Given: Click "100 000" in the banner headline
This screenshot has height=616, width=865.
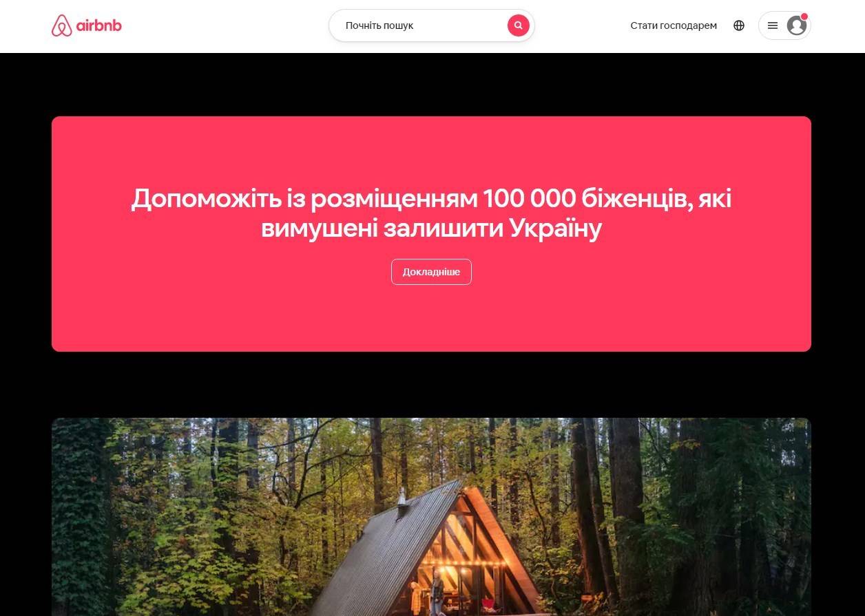Looking at the screenshot, I should (529, 198).
